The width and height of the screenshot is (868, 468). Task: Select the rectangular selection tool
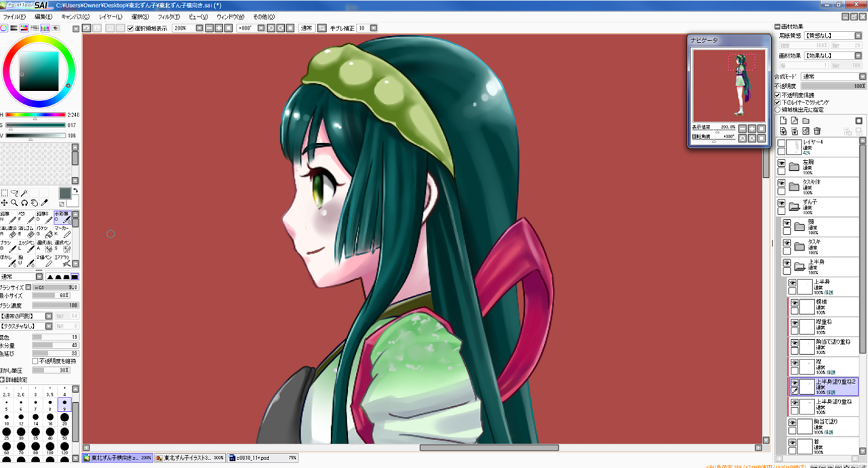click(4, 193)
